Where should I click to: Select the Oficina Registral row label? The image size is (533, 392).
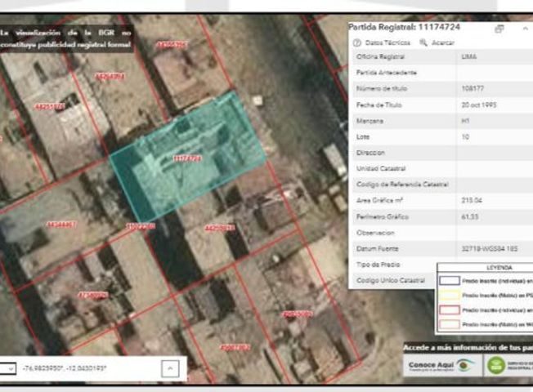[x=380, y=56]
